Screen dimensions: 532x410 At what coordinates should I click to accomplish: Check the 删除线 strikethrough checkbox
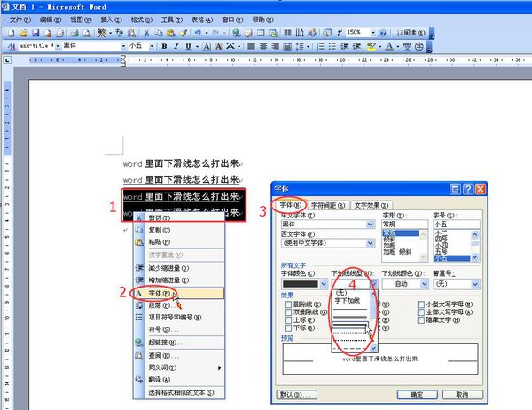(288, 304)
